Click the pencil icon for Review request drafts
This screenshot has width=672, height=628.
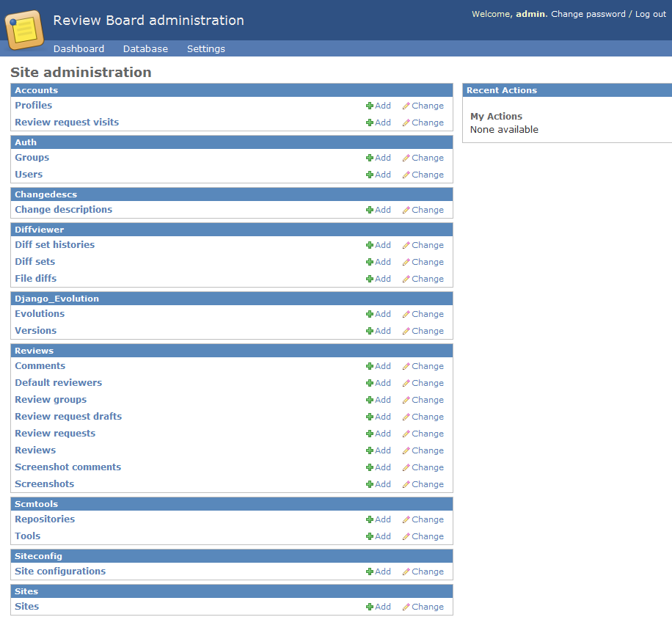406,417
